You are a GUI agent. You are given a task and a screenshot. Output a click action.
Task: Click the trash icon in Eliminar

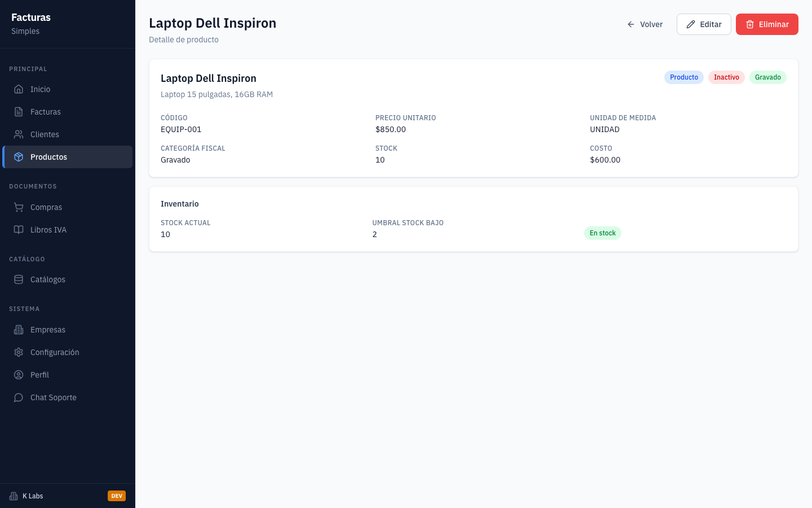[x=750, y=24]
